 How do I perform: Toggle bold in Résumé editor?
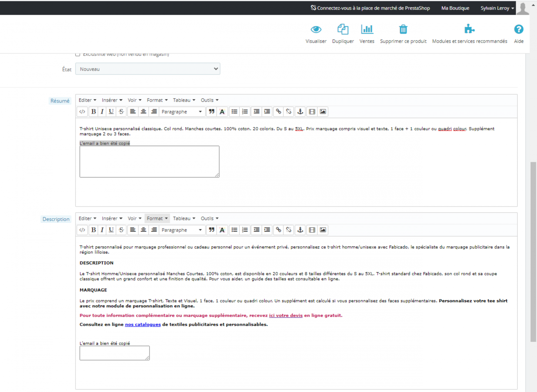coord(93,112)
